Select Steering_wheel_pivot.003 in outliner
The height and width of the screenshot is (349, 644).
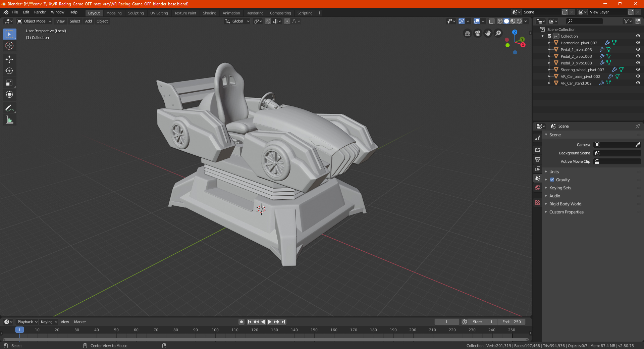[x=582, y=69]
